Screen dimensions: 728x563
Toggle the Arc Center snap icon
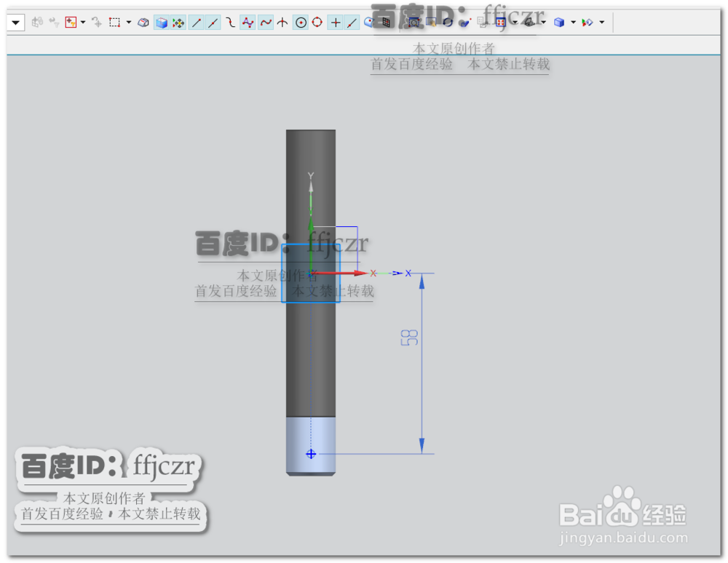coord(301,23)
